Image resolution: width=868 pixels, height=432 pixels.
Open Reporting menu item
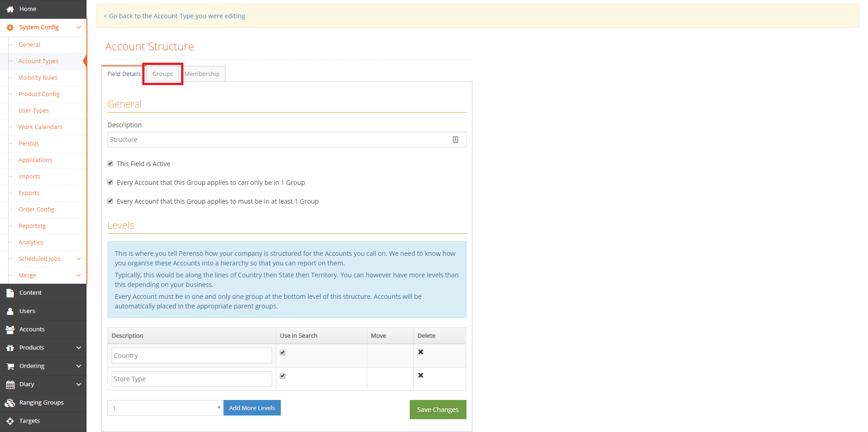pyautogui.click(x=32, y=226)
